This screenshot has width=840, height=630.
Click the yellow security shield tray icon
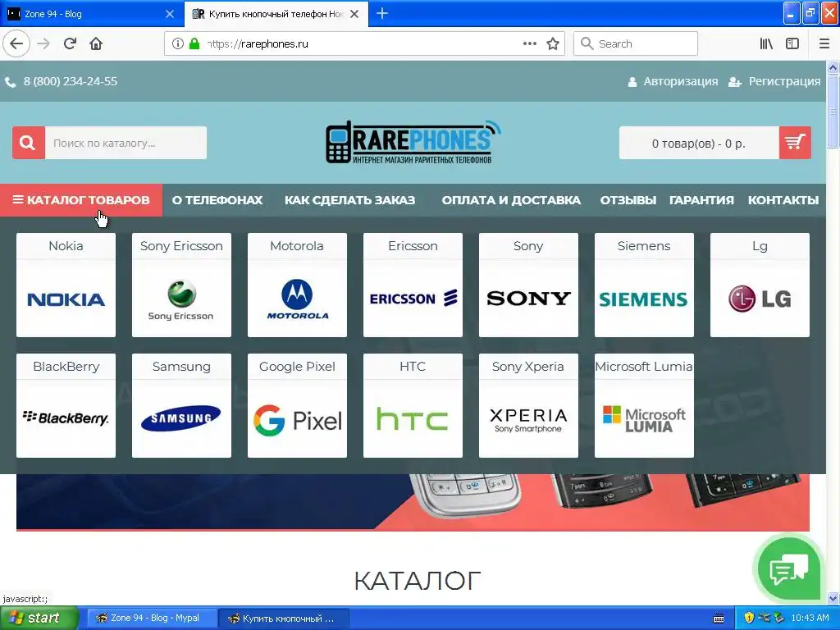pos(749,619)
